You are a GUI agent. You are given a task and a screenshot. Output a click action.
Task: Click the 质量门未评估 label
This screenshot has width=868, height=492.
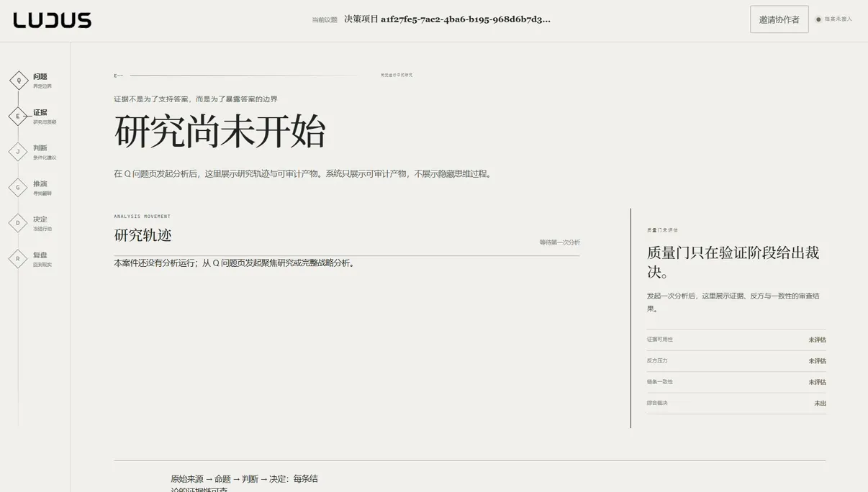click(x=662, y=230)
